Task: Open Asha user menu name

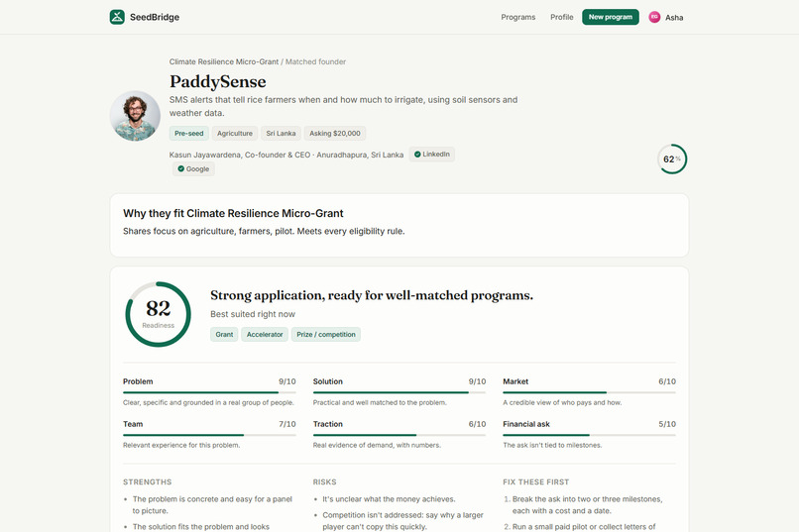Action: coord(674,17)
